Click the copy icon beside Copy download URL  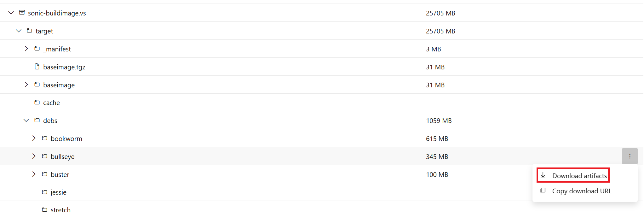pyautogui.click(x=543, y=191)
